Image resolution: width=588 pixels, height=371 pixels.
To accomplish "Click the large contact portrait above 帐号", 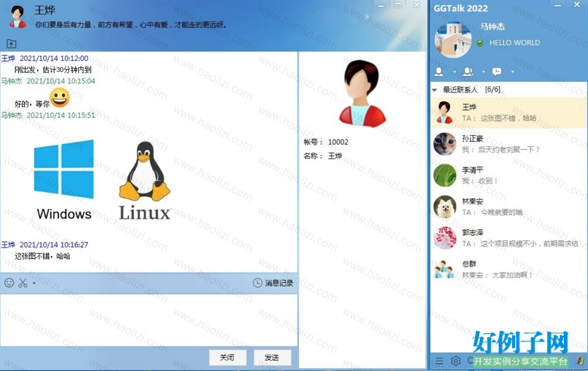I will point(362,93).
